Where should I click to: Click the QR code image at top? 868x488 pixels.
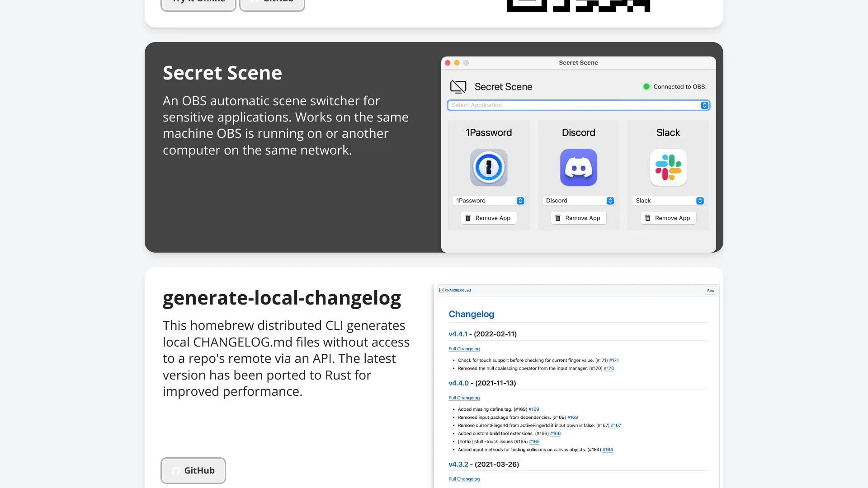click(579, 6)
